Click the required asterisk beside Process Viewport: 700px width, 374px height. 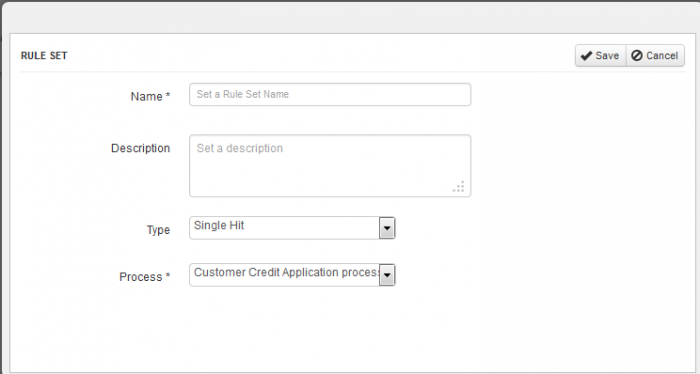point(168,275)
